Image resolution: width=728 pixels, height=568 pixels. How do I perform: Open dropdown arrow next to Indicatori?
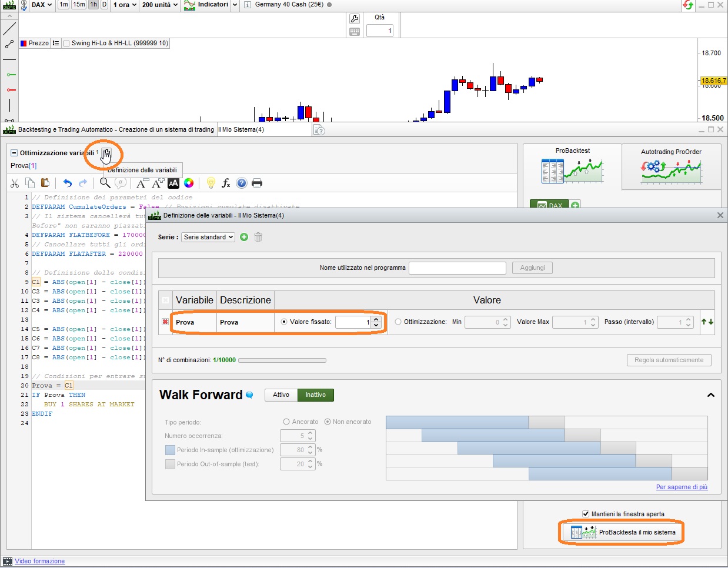[x=235, y=5]
